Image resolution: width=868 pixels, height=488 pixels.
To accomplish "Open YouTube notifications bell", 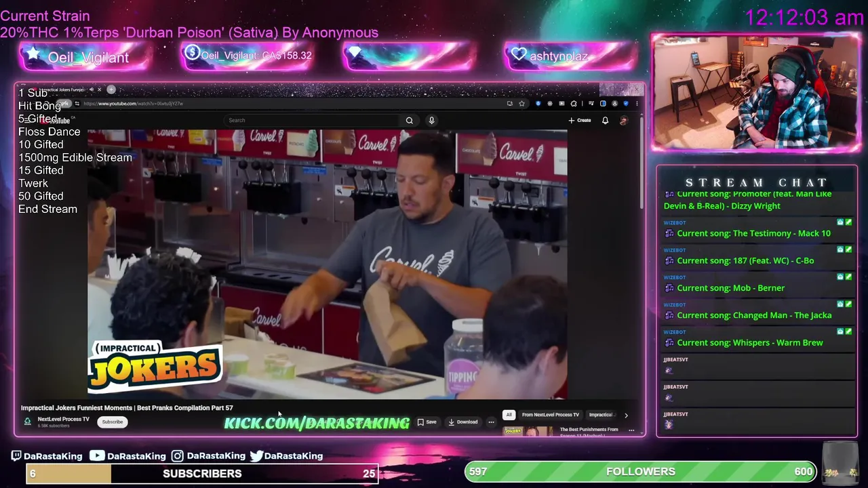I will click(x=605, y=121).
